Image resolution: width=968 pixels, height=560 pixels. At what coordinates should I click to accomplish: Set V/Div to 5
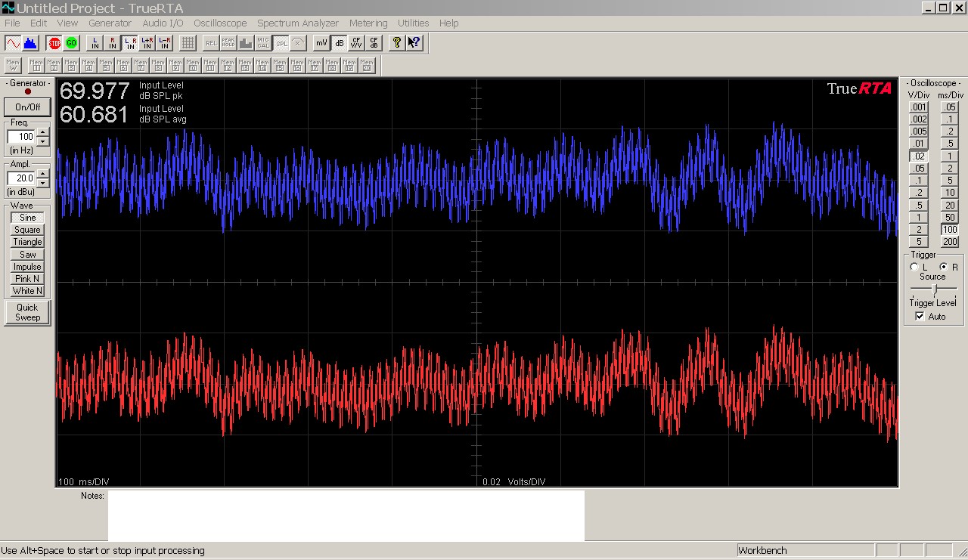(918, 242)
